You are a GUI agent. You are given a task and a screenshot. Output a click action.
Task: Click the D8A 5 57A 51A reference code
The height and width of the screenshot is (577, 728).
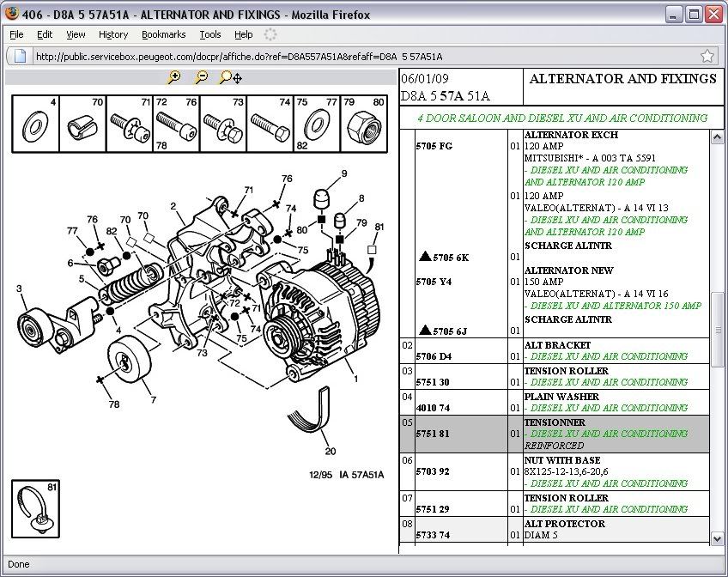(x=446, y=95)
